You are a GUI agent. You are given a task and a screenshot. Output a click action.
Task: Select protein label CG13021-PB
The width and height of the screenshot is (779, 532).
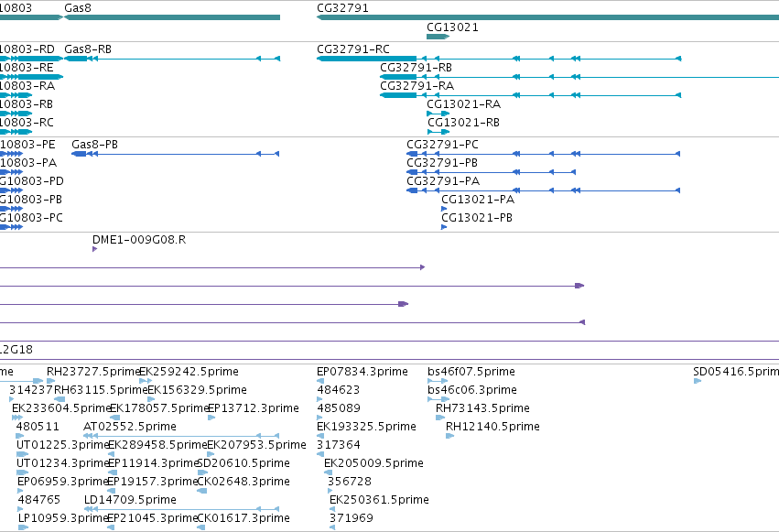(x=476, y=218)
